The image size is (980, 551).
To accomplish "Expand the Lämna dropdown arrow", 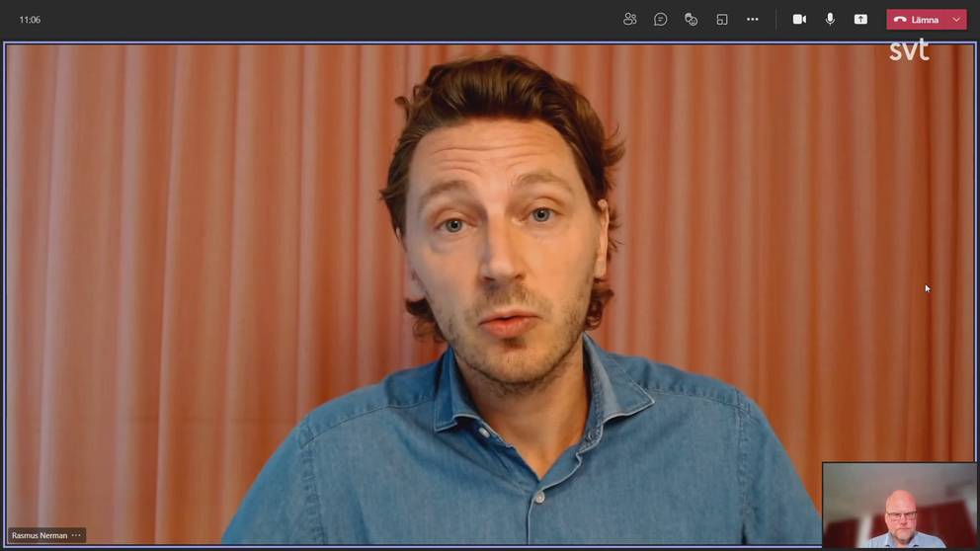I will coord(956,20).
